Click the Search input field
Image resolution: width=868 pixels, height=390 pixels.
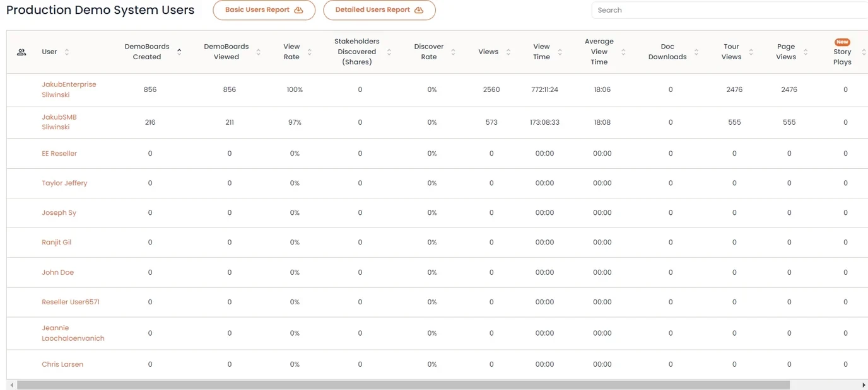click(725, 10)
